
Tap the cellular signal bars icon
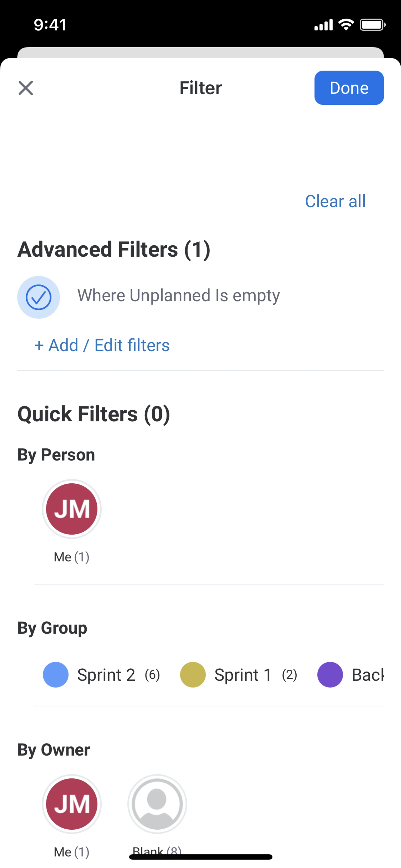click(x=324, y=25)
